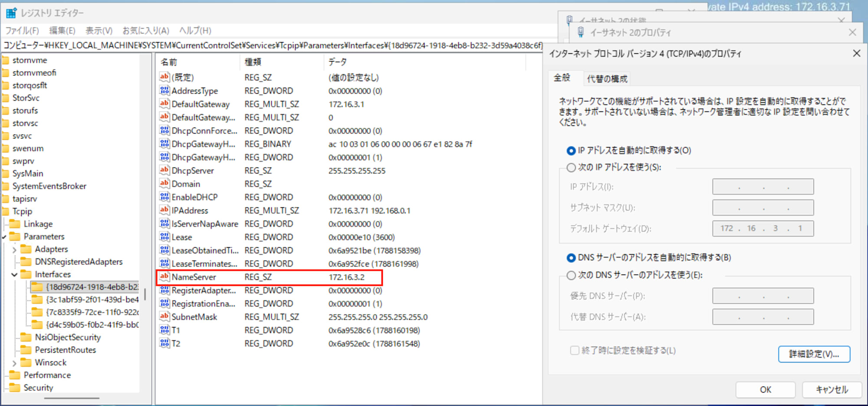The image size is (868, 406).
Task: Select 次の IP アドレスを使う radio button
Action: [571, 167]
